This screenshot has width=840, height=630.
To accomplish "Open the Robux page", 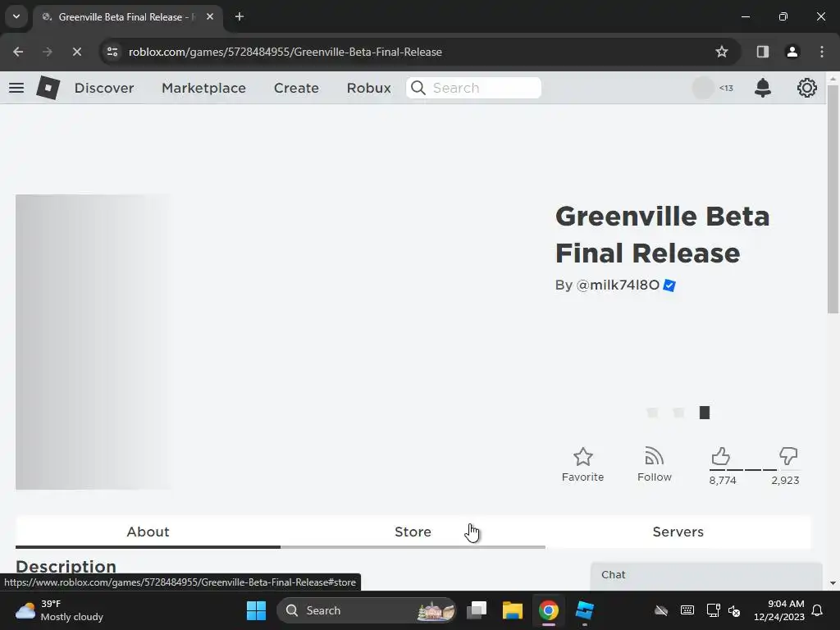I will coord(368,88).
